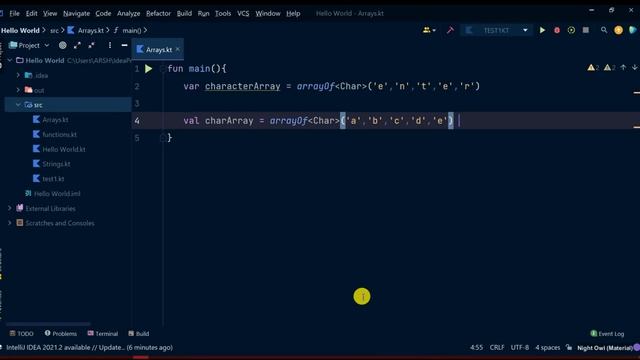Toggle the read-only lock icon in status bar
640x360 pixels.
click(x=569, y=347)
